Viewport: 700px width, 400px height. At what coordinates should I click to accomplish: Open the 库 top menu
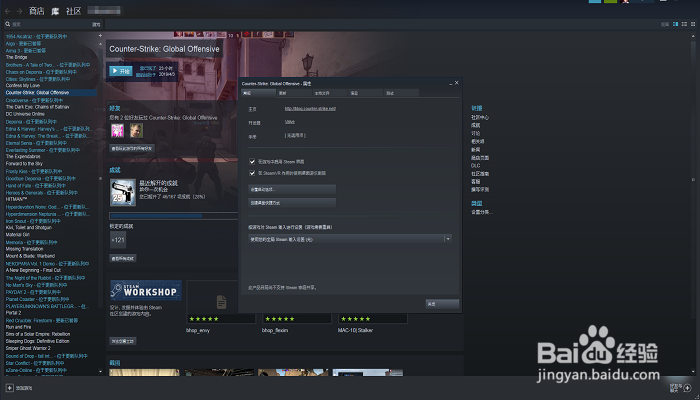(55, 11)
